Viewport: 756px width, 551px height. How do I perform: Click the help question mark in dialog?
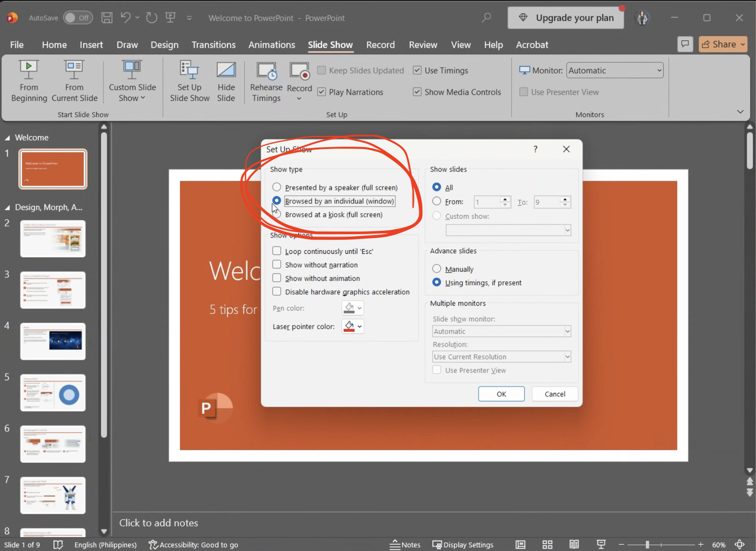(535, 149)
